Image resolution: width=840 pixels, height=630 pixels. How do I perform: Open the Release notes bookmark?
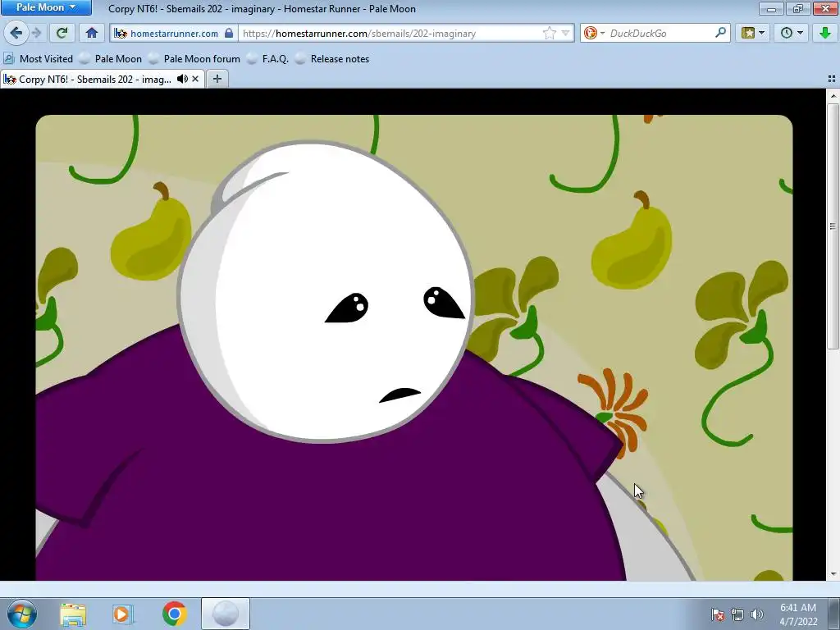(x=333, y=59)
